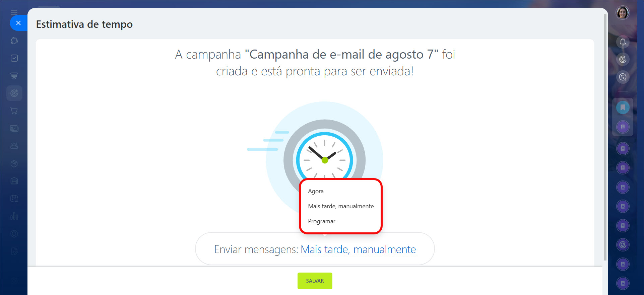
Task: Open the marketing target icon in sidebar
Action: 14,93
